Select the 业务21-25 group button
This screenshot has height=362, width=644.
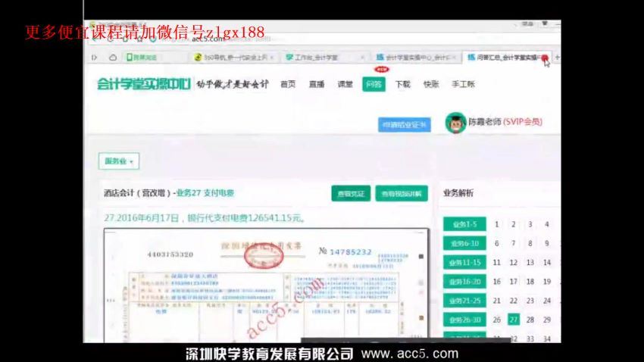pyautogui.click(x=464, y=301)
